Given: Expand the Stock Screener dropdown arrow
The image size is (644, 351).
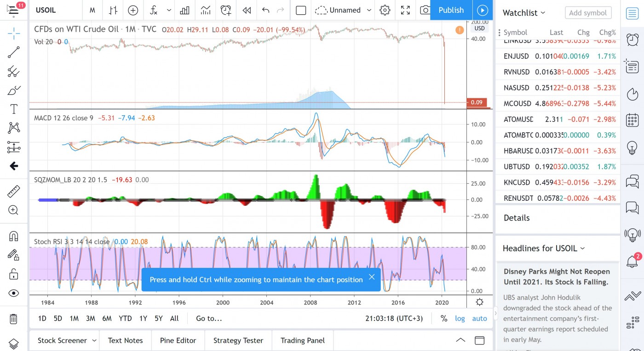Looking at the screenshot, I should pyautogui.click(x=94, y=340).
